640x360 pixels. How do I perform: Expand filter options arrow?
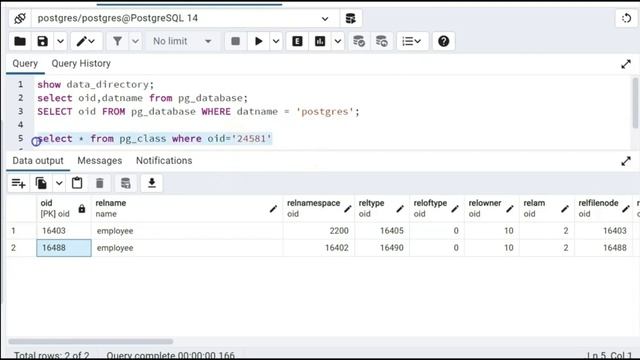(x=135, y=41)
